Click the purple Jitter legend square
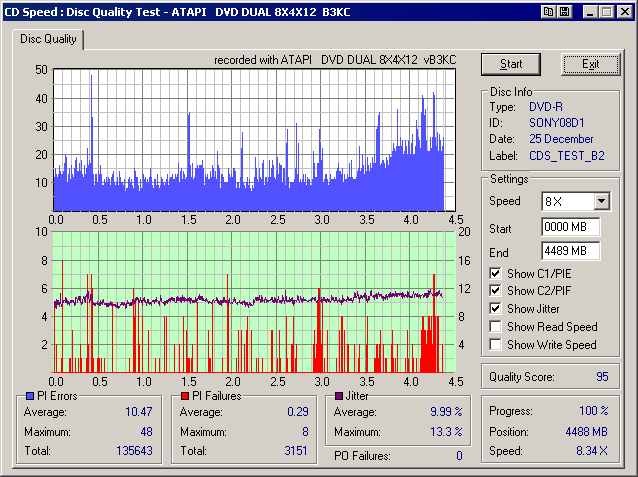Screen dimensions: 638x477 click(340, 397)
